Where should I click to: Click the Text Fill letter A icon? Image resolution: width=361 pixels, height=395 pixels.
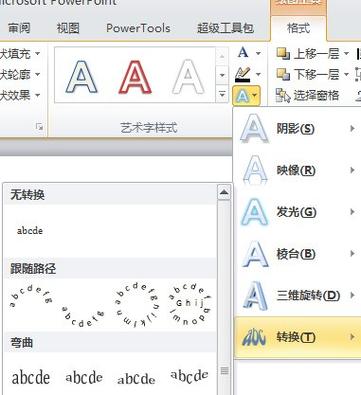(243, 53)
